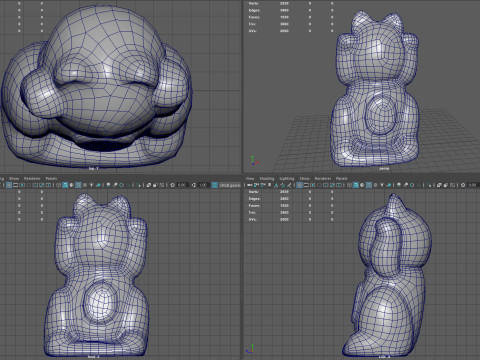This screenshot has height=360, width=480.
Task: Click Smooth Shade All in front view toolbar
Action: point(65,185)
